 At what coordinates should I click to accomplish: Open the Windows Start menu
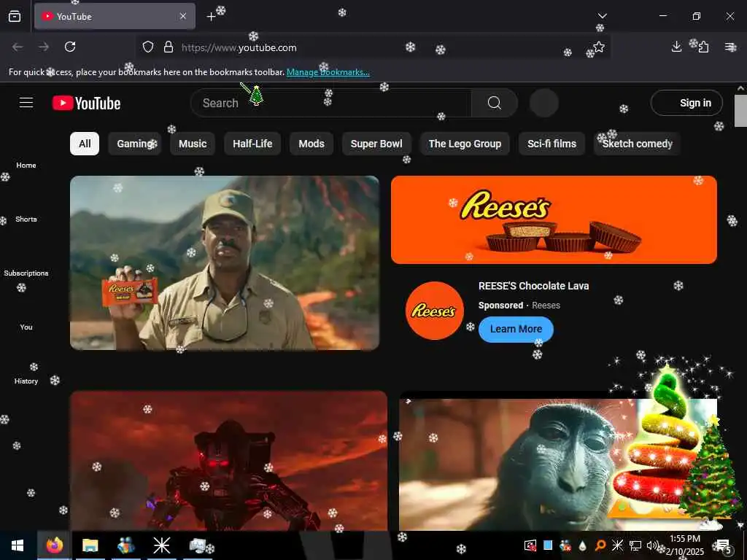point(18,545)
